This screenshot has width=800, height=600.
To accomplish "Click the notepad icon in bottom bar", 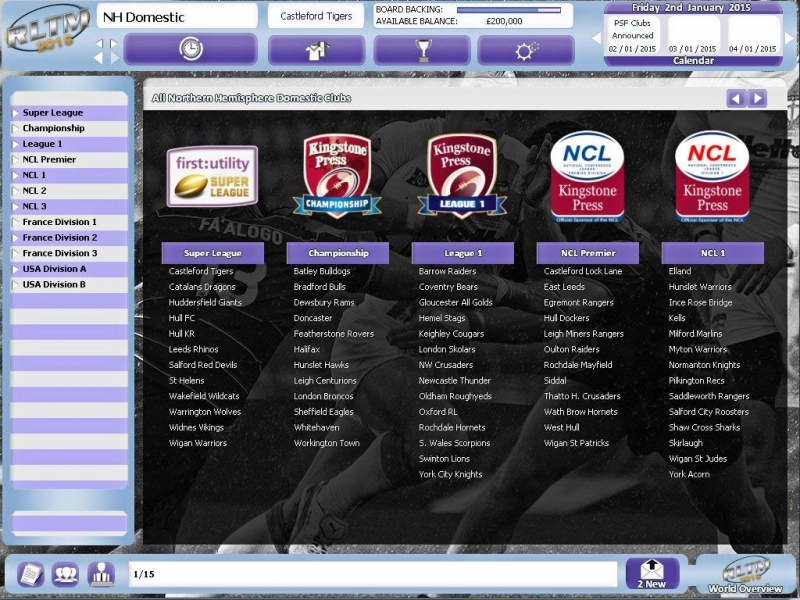I will [31, 574].
